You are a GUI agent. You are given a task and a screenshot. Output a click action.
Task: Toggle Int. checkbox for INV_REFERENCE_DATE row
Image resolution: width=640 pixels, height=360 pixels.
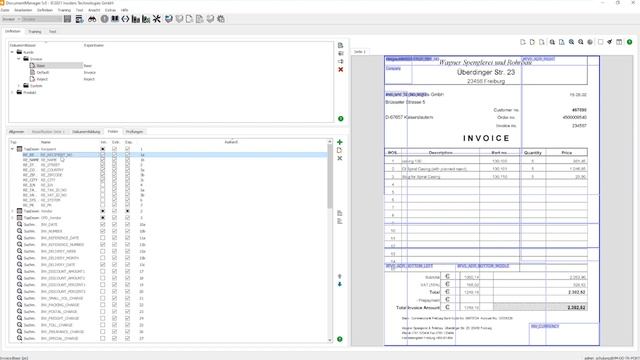[102, 238]
